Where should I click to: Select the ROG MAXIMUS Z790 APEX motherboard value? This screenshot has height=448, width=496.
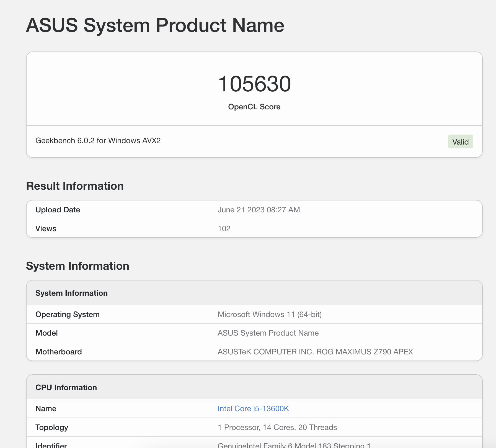tap(315, 352)
